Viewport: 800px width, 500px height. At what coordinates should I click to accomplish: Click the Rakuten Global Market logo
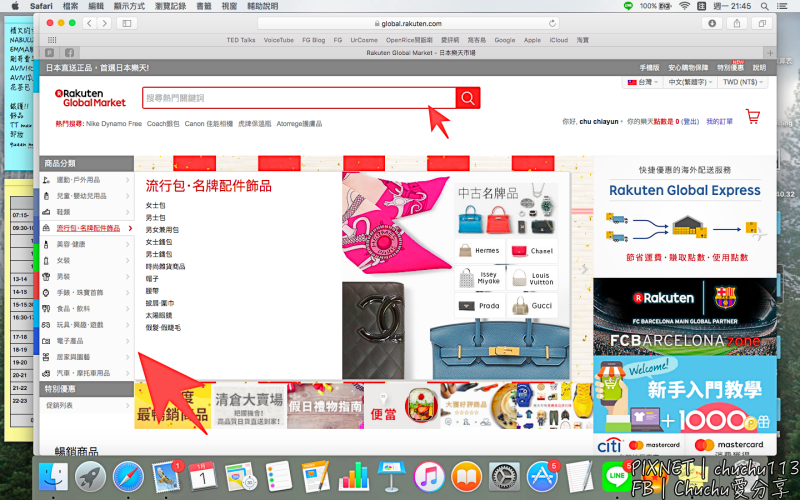point(90,98)
